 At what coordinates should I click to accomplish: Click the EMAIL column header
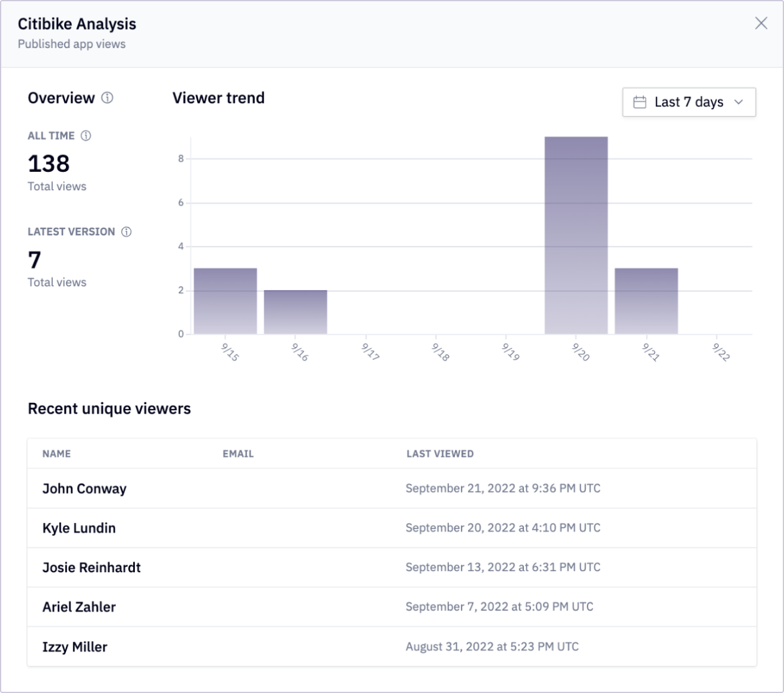click(238, 454)
